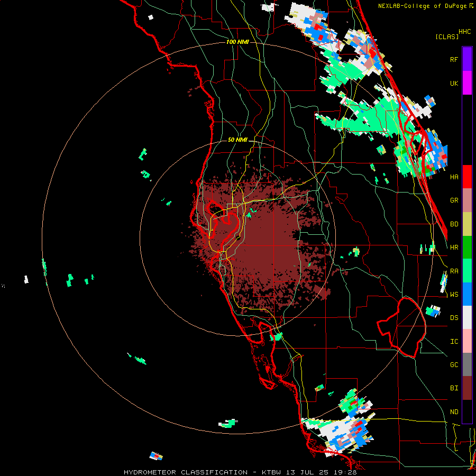476x476 pixels.
Task: Click the HR dark green legend swatch
Action: point(467,248)
